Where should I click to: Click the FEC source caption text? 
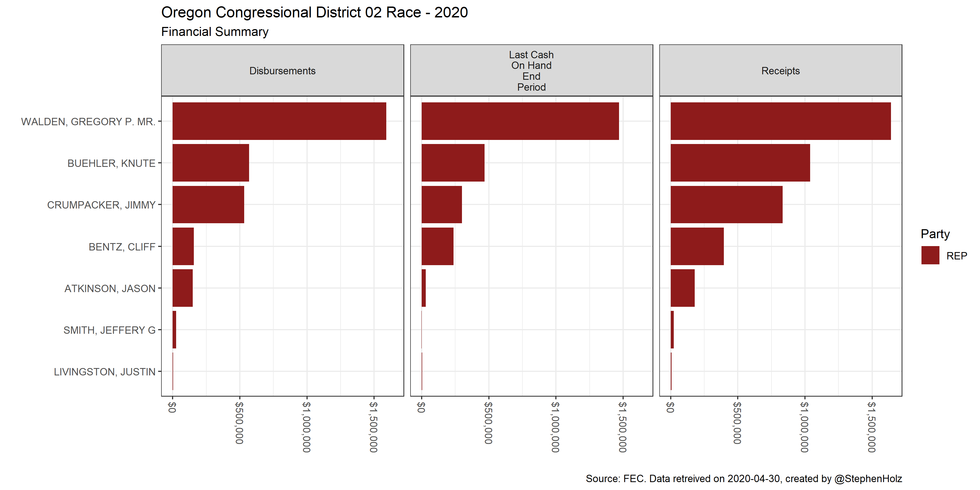[x=743, y=479]
